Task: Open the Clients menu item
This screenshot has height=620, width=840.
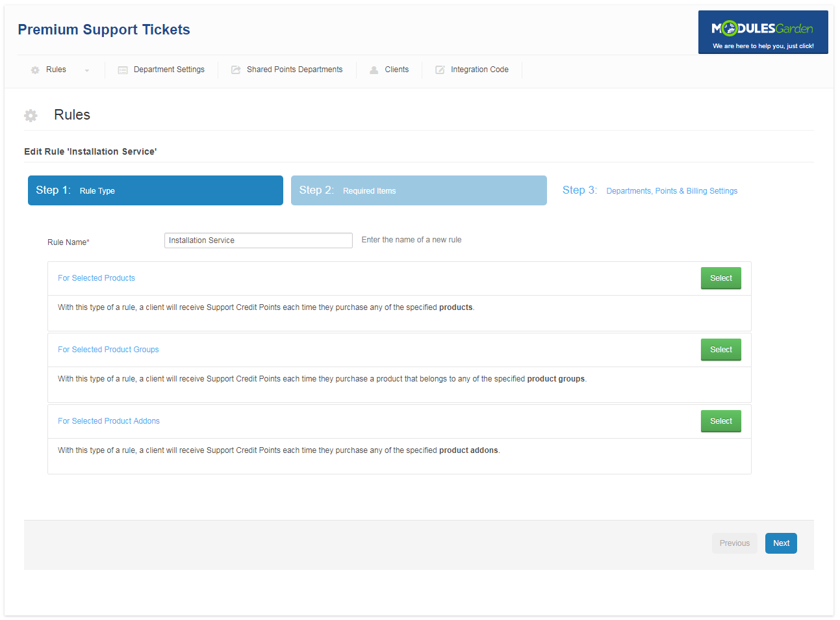Action: (396, 70)
